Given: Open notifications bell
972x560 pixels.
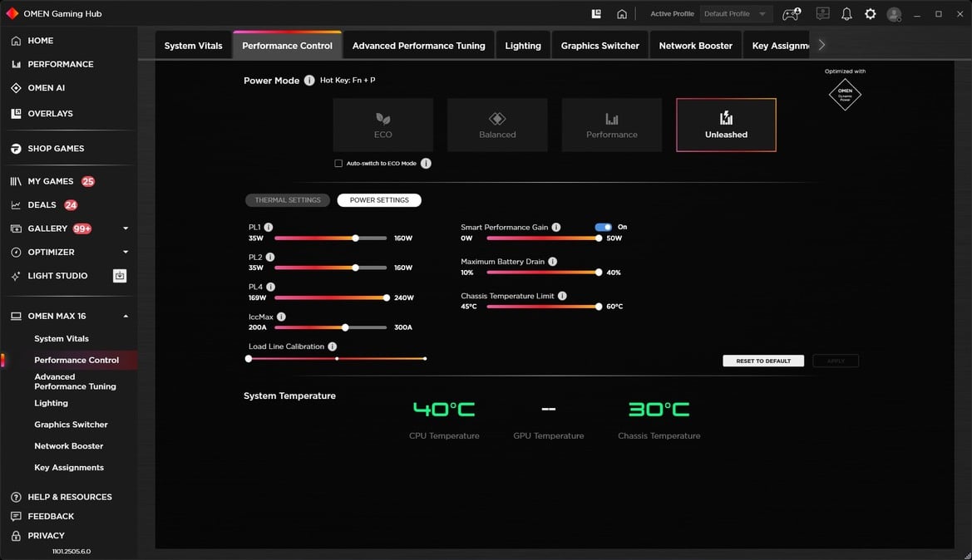Looking at the screenshot, I should tap(846, 13).
